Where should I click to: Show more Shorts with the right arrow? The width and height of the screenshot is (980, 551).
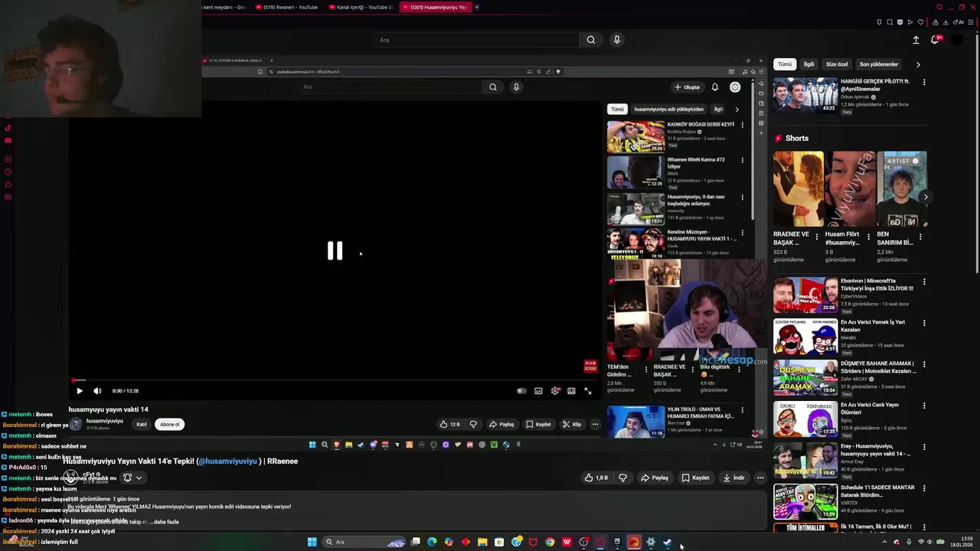point(926,197)
